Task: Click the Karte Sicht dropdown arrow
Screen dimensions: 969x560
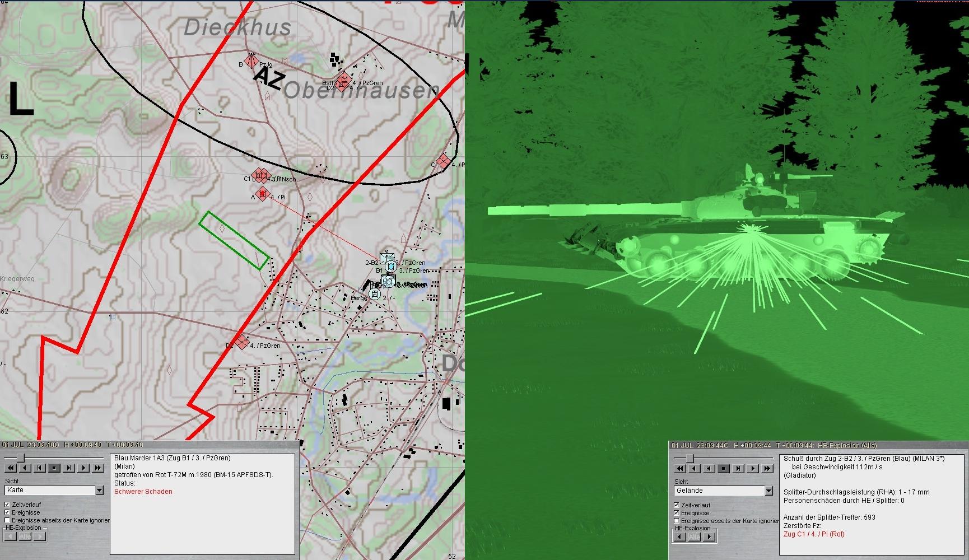Action: (100, 491)
